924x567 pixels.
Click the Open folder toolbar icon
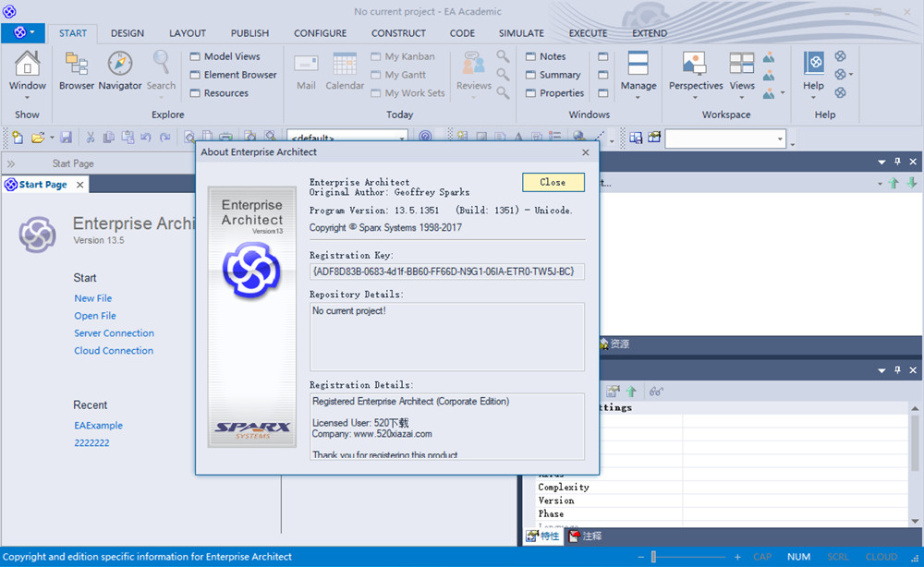pyautogui.click(x=38, y=138)
